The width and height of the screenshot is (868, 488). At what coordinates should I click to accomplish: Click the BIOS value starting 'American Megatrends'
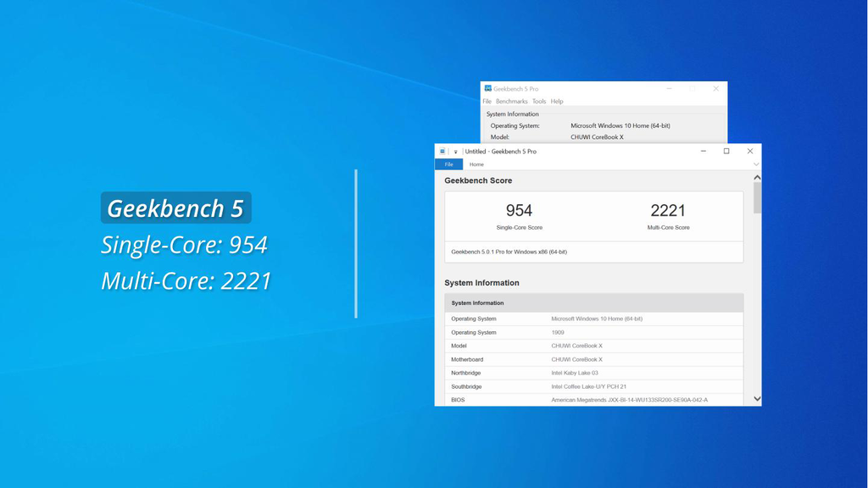coord(630,400)
